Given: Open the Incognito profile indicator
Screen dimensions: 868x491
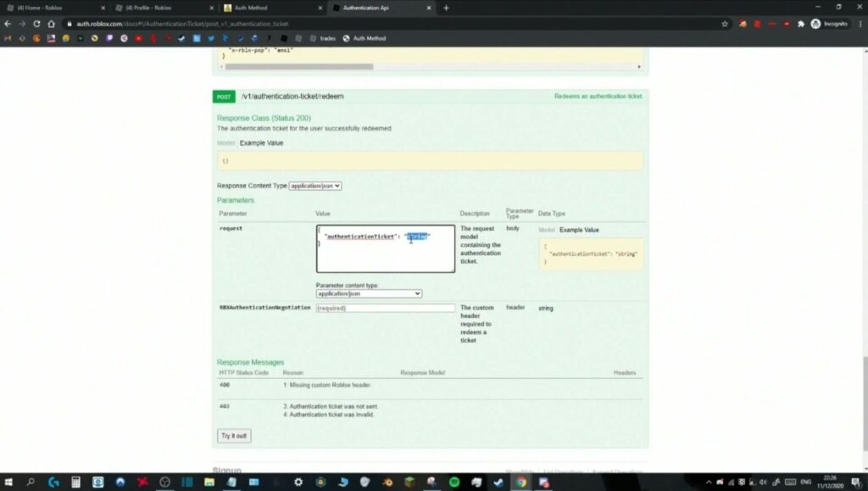Looking at the screenshot, I should (829, 24).
